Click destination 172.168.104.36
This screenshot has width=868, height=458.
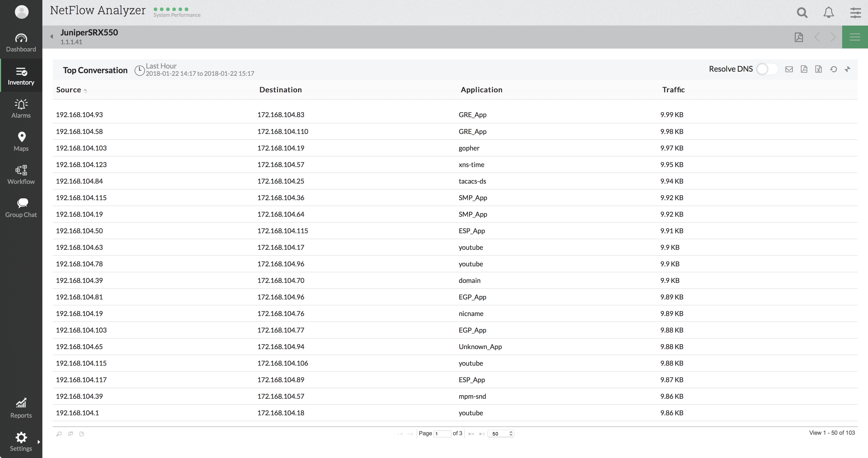pos(281,198)
